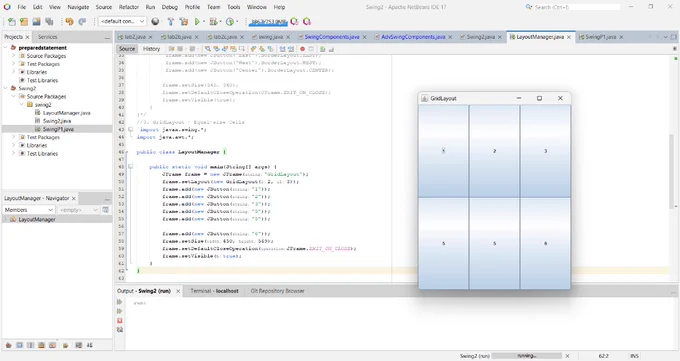This screenshot has width=680, height=361.
Task: Toggle Show Non-Public Members filter in Navigator
Action: tap(42, 345)
